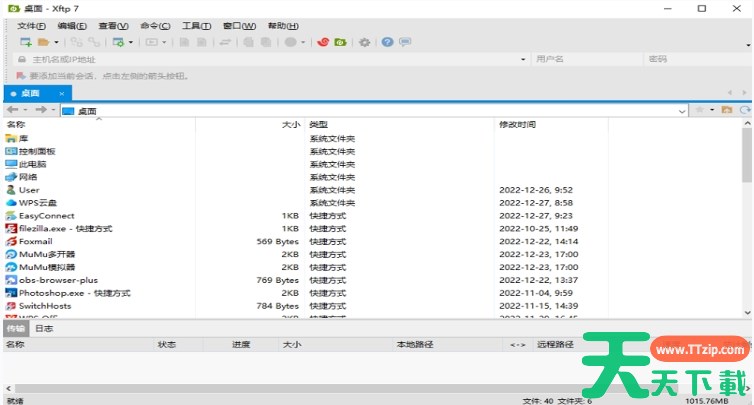Click the back navigation arrow

pyautogui.click(x=12, y=109)
